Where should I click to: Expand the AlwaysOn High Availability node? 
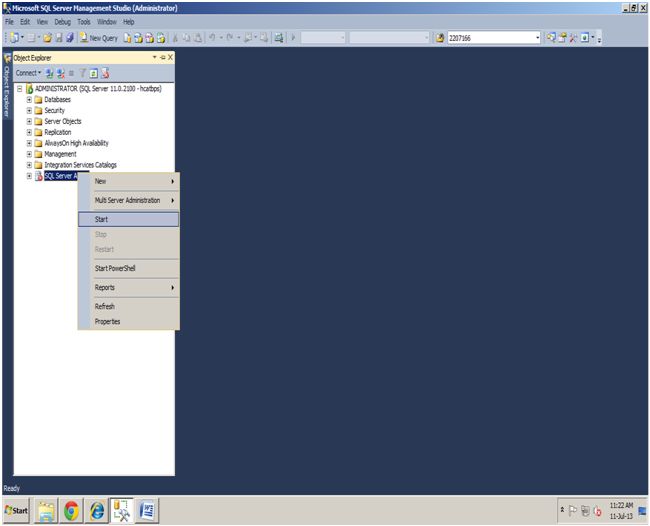[29, 143]
